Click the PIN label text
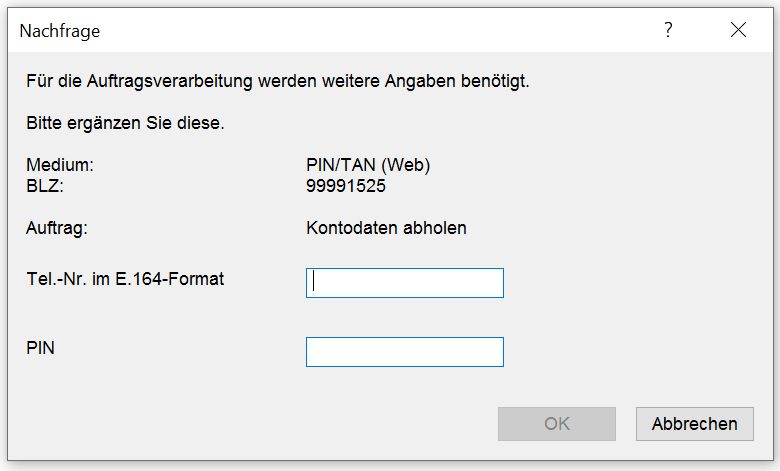 coord(40,348)
